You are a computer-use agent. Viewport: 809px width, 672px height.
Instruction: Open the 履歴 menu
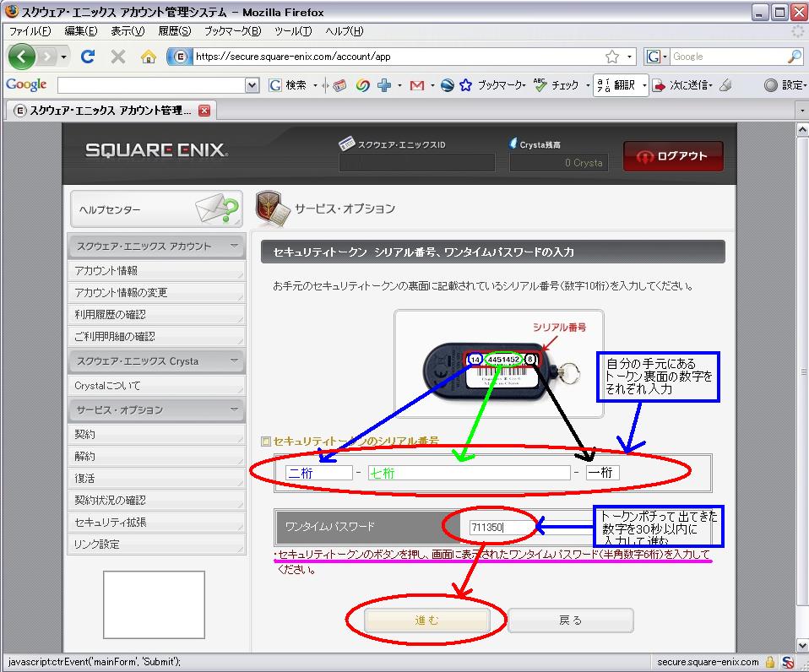175,31
